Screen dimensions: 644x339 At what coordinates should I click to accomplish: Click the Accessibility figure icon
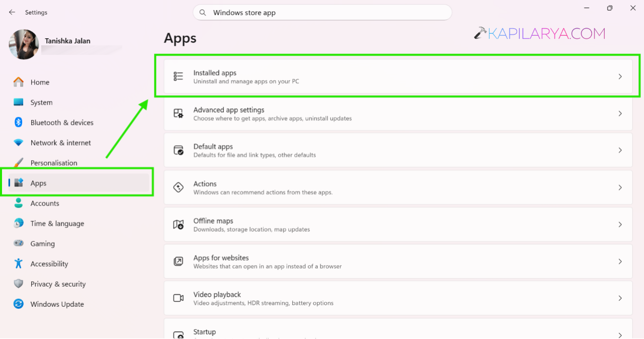point(19,263)
